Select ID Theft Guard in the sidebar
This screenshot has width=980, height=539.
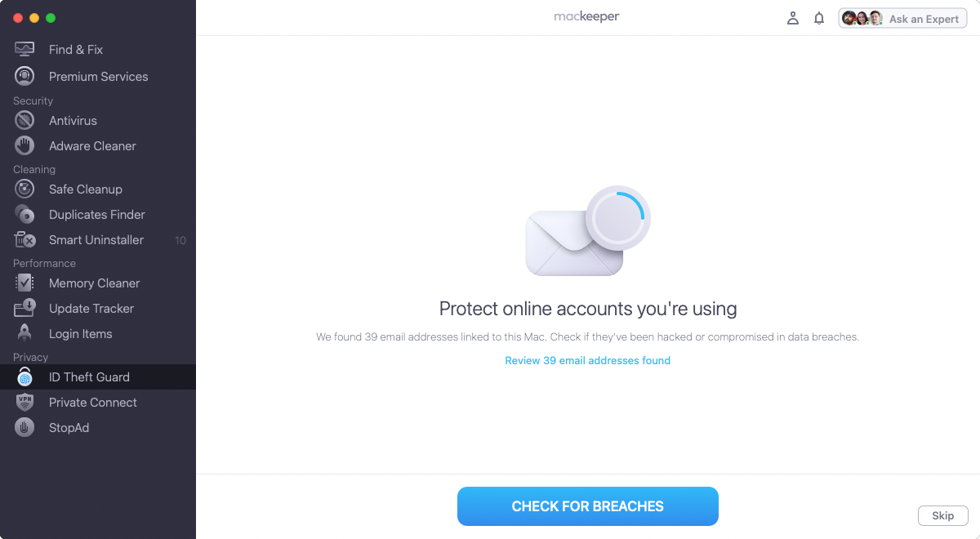(x=98, y=376)
